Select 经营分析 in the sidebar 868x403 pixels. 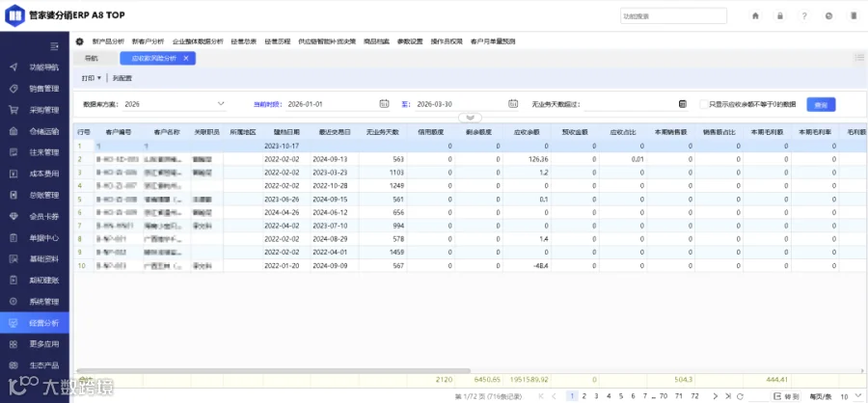pos(35,323)
